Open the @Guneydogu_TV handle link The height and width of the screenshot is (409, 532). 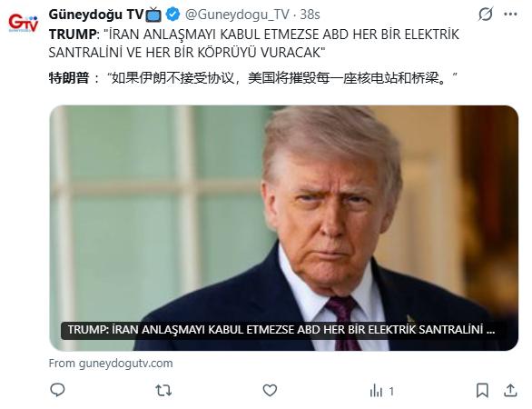[237, 15]
